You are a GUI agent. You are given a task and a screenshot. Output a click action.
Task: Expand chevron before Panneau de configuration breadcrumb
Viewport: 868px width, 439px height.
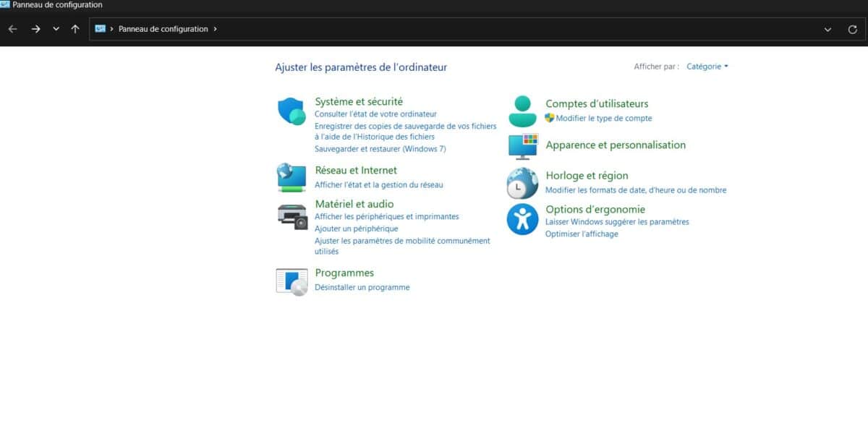click(112, 29)
